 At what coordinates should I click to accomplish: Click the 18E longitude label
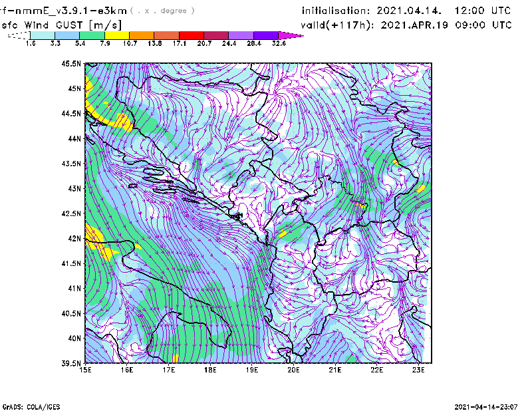tap(210, 370)
